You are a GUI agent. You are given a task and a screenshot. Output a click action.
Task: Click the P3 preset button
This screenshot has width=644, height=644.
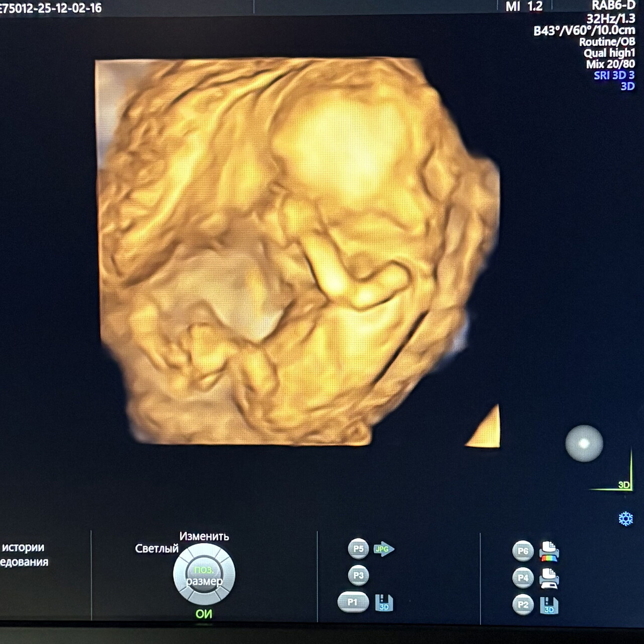tap(358, 576)
